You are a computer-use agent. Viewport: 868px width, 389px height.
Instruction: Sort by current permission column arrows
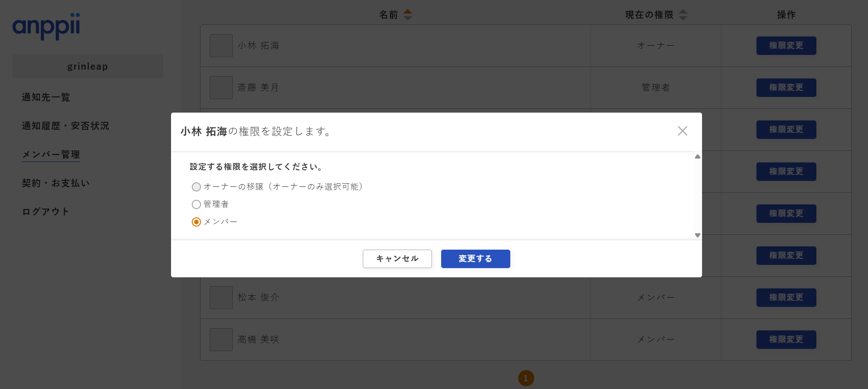(683, 15)
